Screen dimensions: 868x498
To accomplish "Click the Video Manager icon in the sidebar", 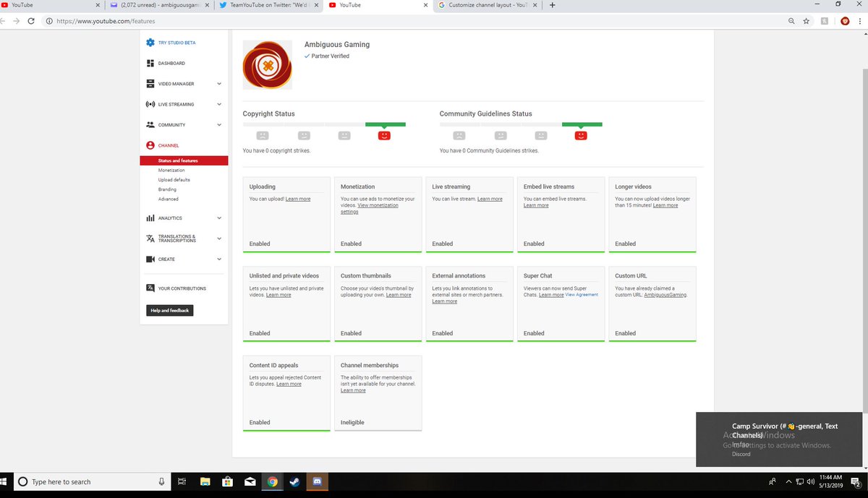I will coord(150,84).
